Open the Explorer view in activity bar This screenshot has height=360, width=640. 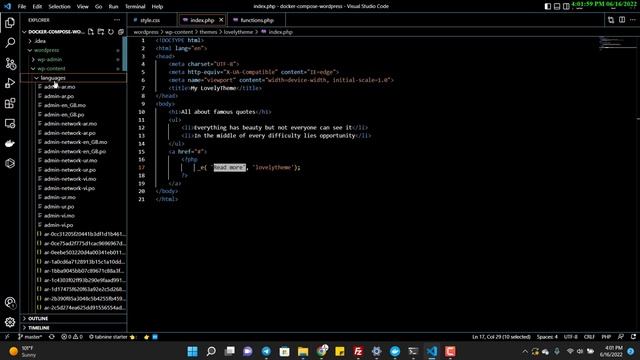(x=10, y=23)
